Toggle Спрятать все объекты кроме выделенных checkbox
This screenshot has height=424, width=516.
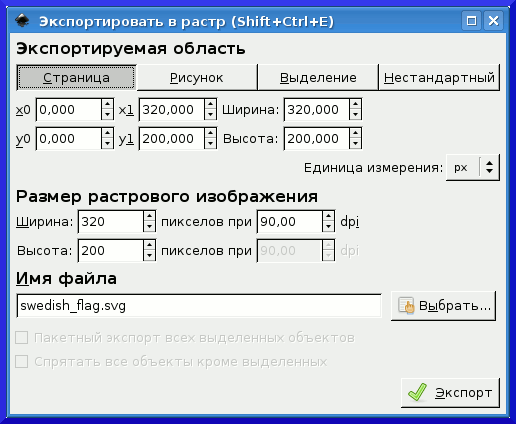[x=22, y=362]
